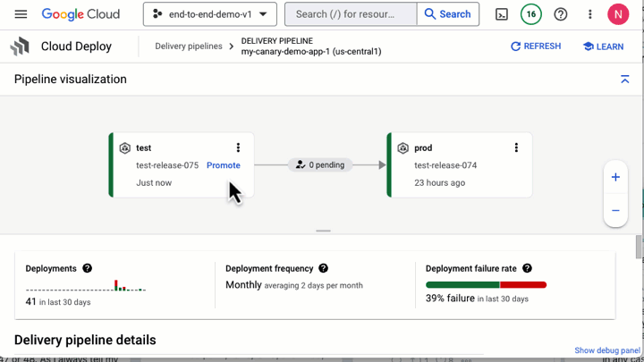
Task: Click the prod target name
Action: [x=423, y=147]
